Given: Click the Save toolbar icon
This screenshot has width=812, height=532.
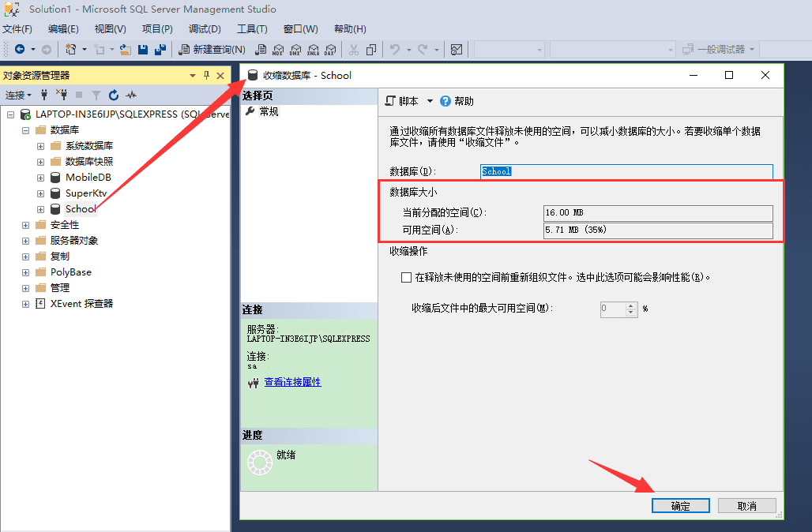Looking at the screenshot, I should point(143,49).
